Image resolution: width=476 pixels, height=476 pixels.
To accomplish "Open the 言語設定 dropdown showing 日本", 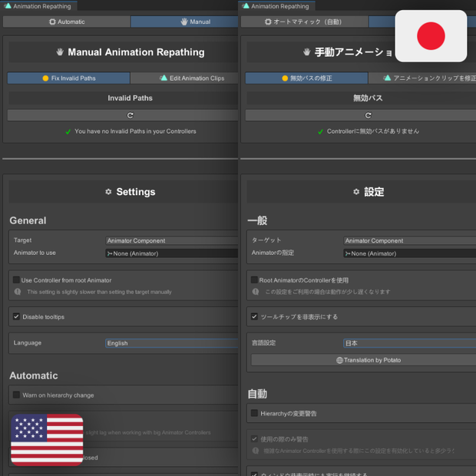I will (x=409, y=343).
